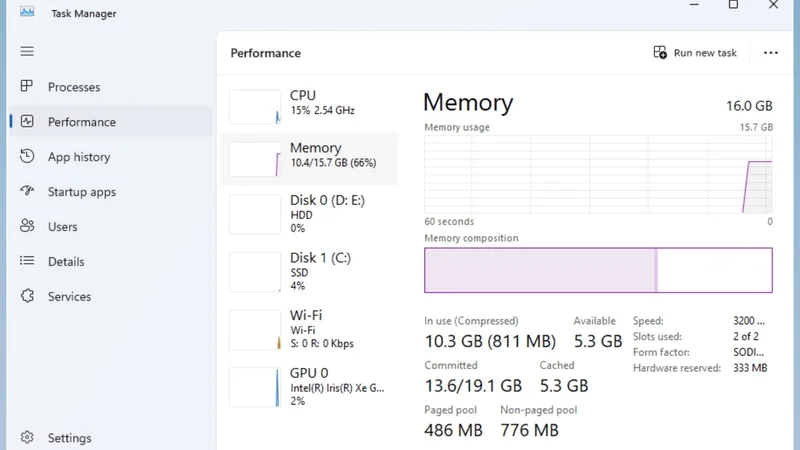
Task: Click Run new task button
Action: (695, 53)
